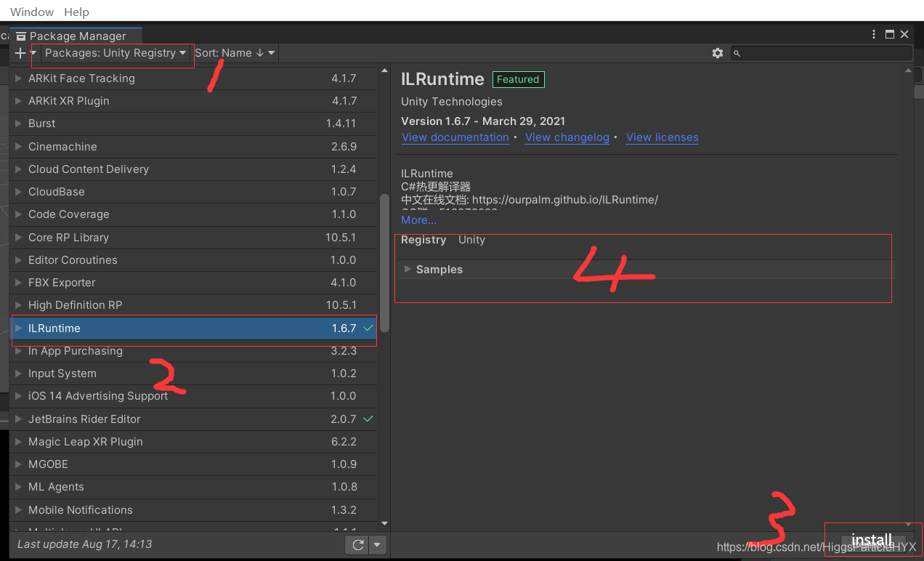Click Version 1.6.7 - March 29, 2021 text
This screenshot has height=561, width=924.
click(x=483, y=121)
